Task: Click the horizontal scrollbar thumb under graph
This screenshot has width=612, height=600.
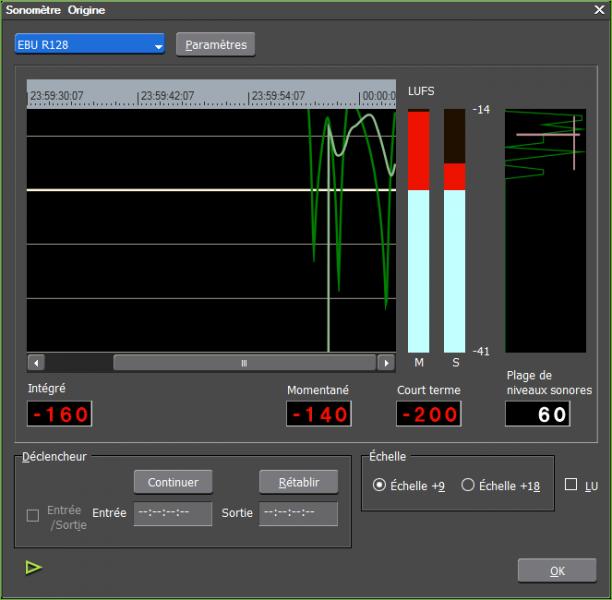Action: pos(244,363)
